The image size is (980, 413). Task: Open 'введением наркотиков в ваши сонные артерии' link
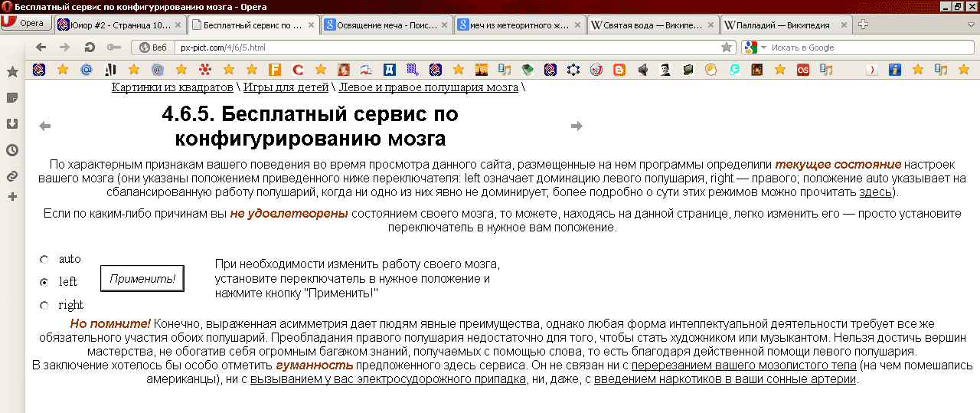click(725, 379)
